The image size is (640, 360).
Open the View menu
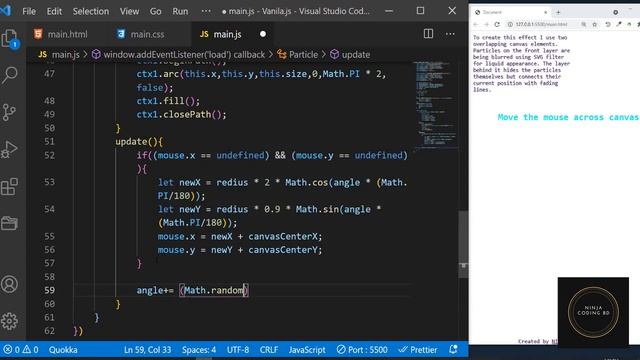point(129,11)
